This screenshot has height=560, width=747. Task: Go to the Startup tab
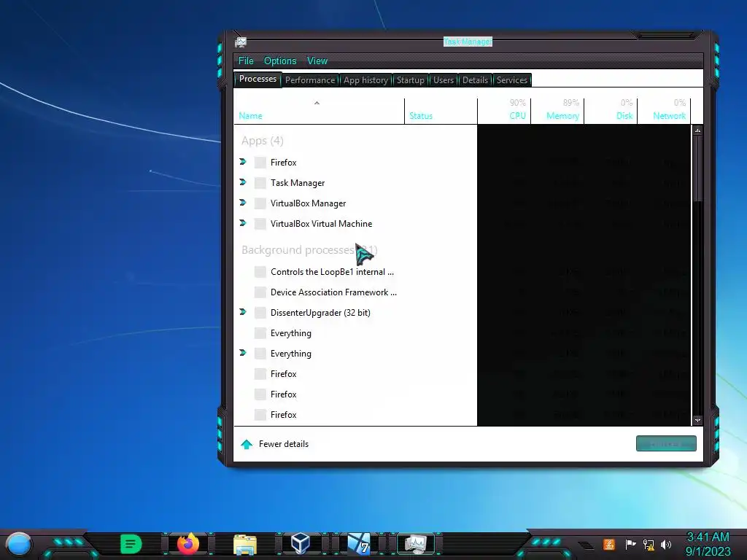[x=410, y=80]
